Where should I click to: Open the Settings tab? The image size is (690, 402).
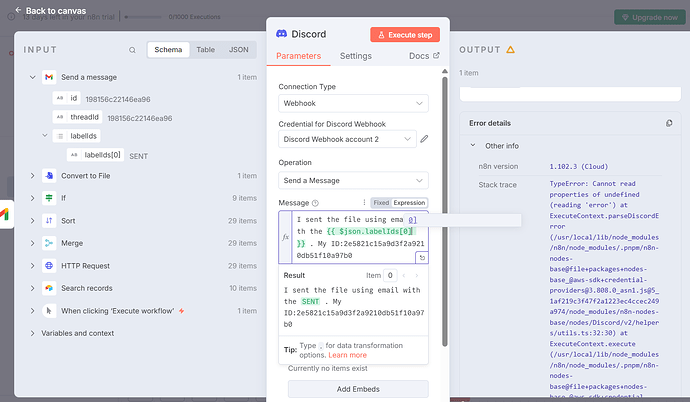point(356,56)
